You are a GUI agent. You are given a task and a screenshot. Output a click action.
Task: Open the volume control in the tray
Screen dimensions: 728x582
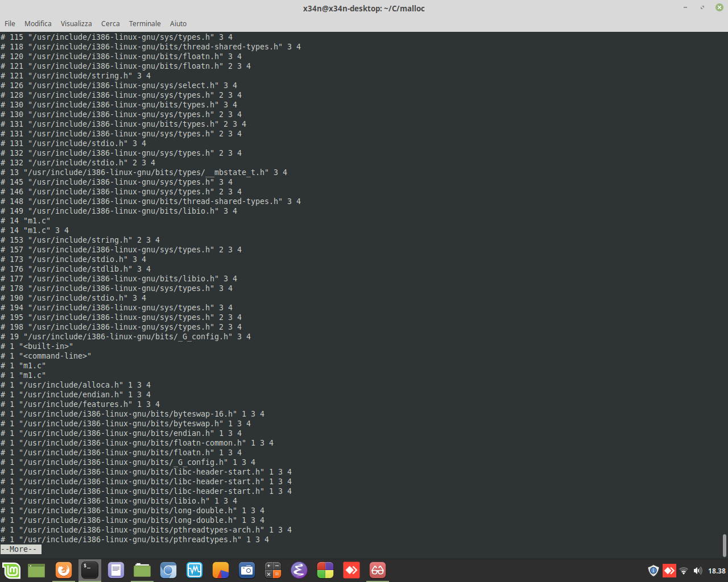[698, 571]
